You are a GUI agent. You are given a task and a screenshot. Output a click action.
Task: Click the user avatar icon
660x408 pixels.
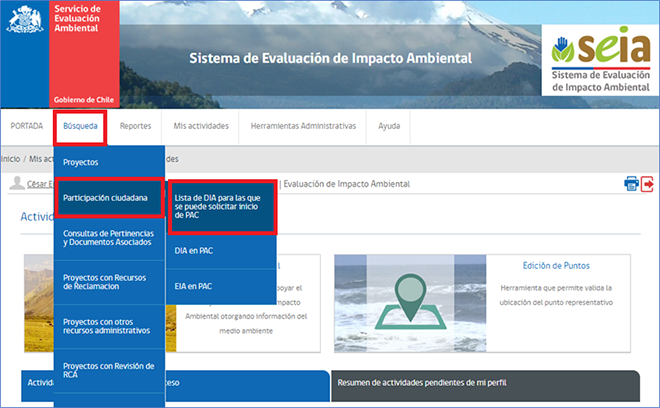[x=17, y=183]
